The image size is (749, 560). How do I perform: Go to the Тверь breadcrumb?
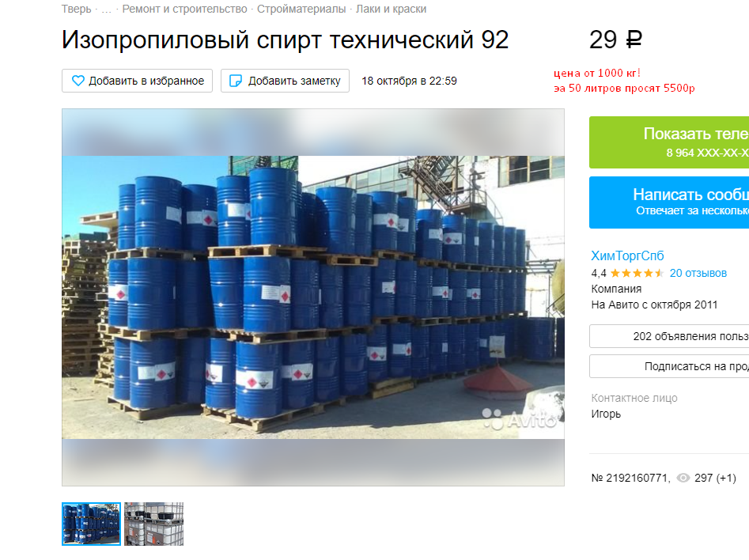[77, 9]
